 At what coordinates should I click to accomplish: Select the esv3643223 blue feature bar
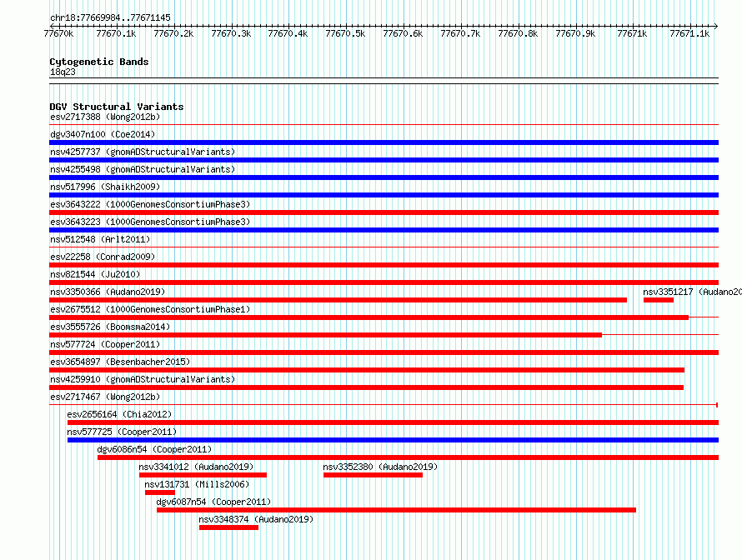(x=384, y=230)
